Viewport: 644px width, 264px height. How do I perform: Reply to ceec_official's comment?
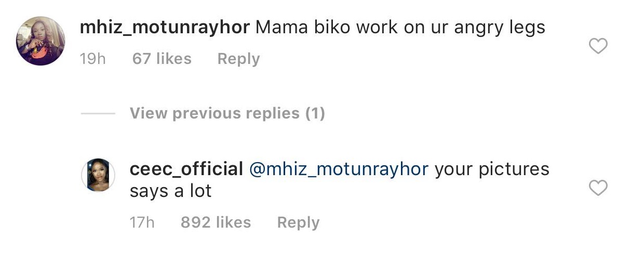[298, 222]
